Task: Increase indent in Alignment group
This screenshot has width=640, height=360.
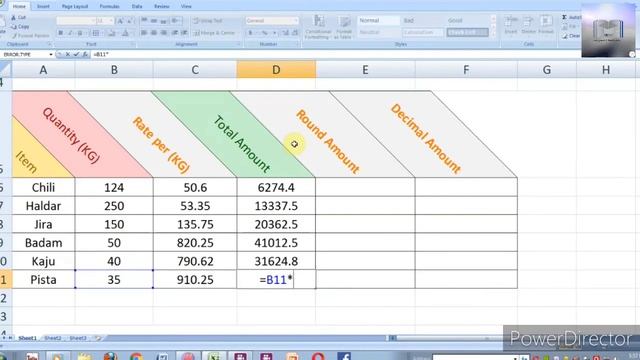Action: 184,33
